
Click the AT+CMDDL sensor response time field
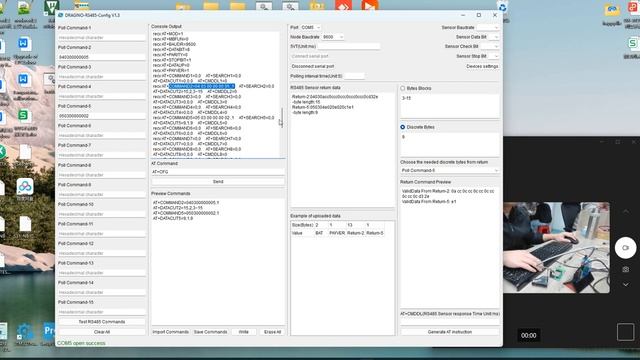[x=450, y=321]
